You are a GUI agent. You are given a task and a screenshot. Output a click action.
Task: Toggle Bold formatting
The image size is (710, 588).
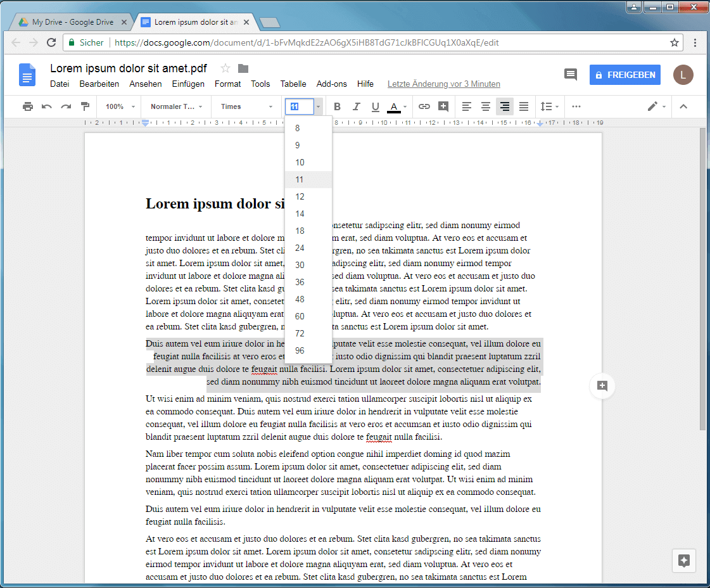click(337, 106)
